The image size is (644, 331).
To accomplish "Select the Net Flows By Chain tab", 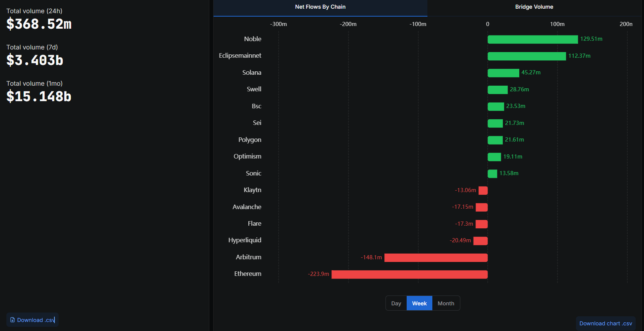I will click(x=320, y=7).
